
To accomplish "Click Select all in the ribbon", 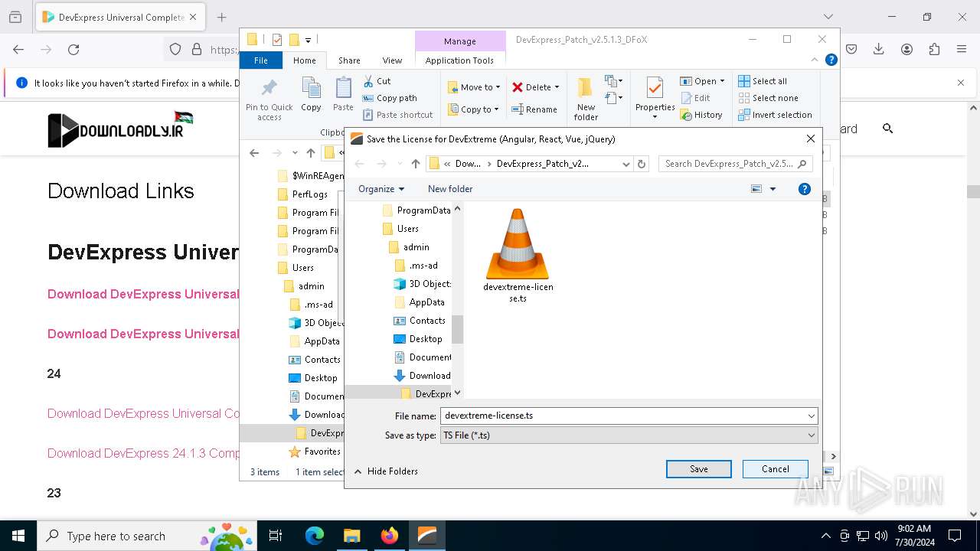I will click(763, 81).
